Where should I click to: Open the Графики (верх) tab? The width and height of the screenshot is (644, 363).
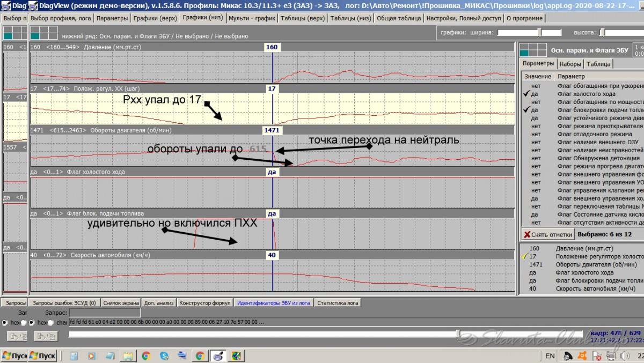tap(155, 18)
